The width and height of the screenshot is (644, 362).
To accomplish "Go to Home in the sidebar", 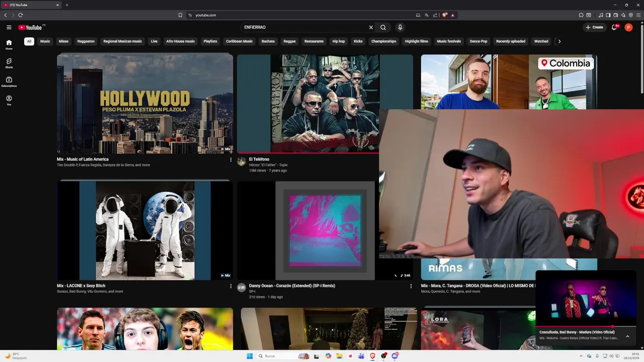I will (x=9, y=45).
